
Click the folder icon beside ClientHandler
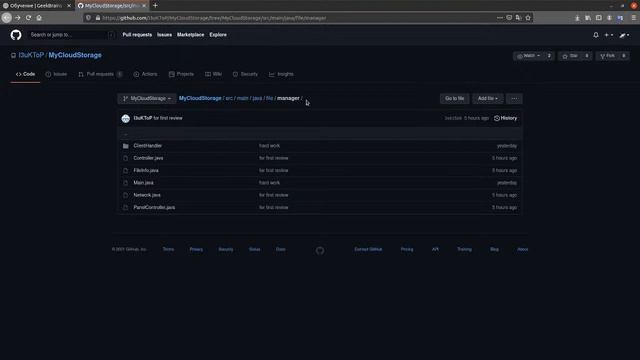[x=126, y=146]
